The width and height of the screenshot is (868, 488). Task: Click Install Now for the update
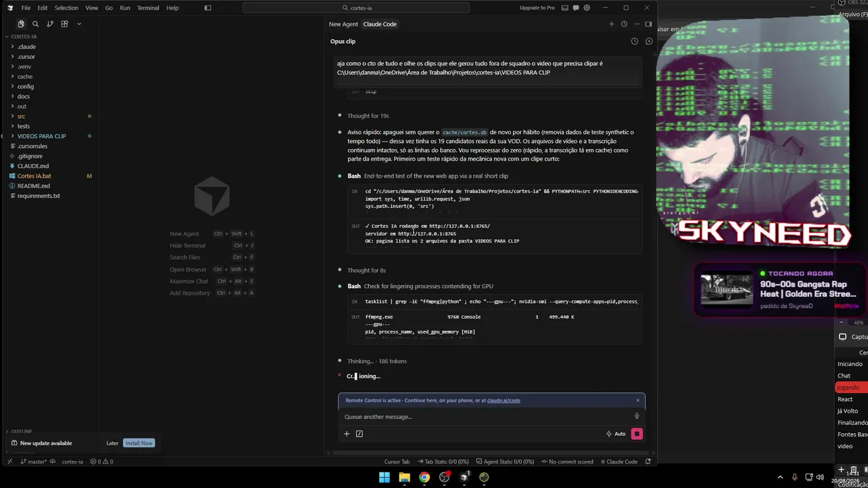point(139,443)
